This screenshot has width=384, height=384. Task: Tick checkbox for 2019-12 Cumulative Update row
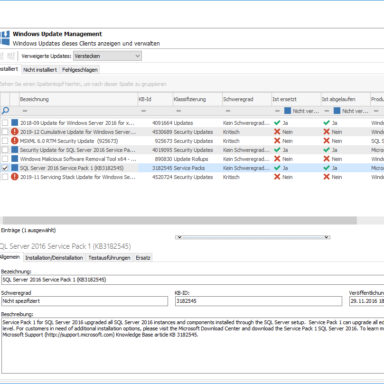click(5, 132)
